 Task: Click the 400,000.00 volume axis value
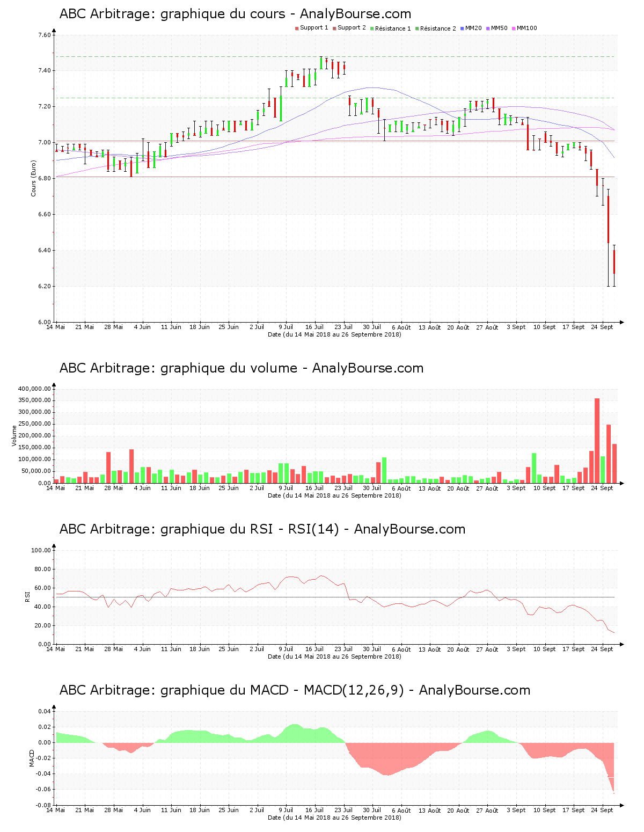point(34,389)
